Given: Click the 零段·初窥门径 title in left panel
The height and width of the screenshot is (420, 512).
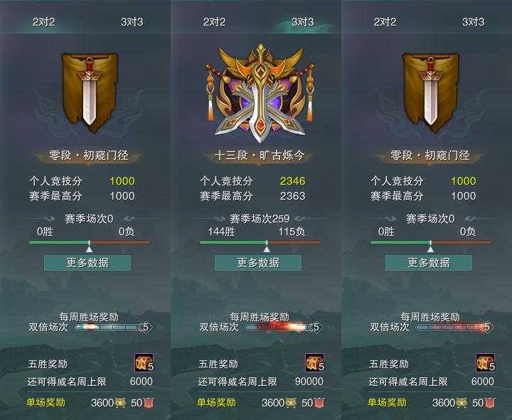Looking at the screenshot, I should pos(88,156).
